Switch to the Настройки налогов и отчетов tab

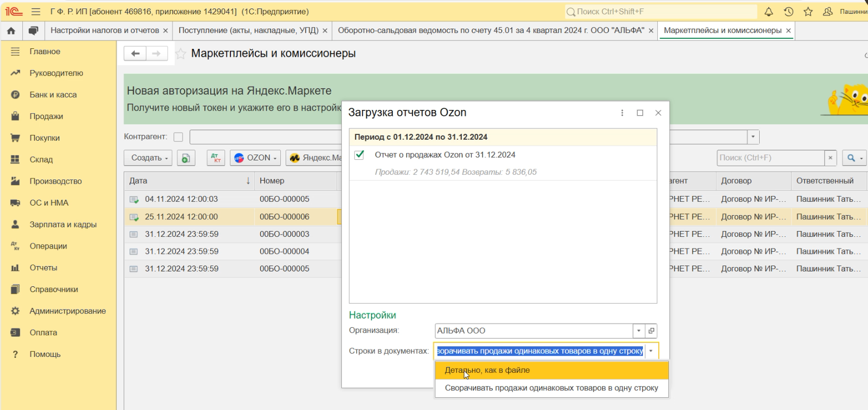click(105, 31)
